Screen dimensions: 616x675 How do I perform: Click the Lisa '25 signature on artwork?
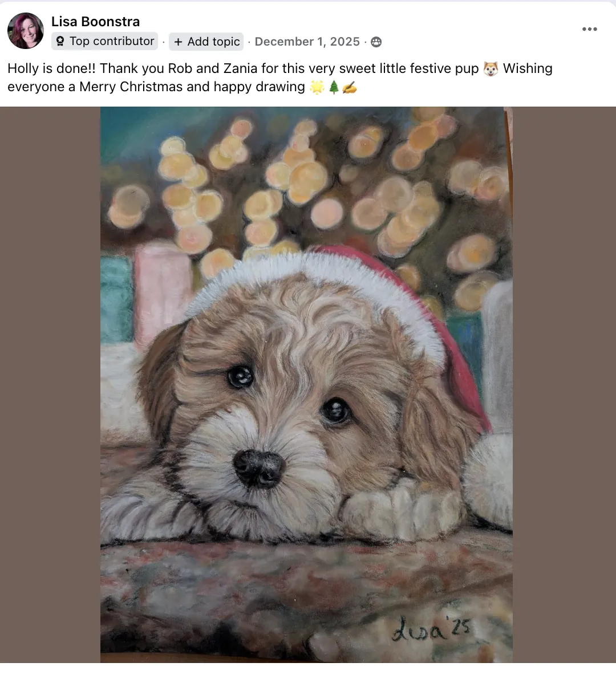(x=430, y=629)
